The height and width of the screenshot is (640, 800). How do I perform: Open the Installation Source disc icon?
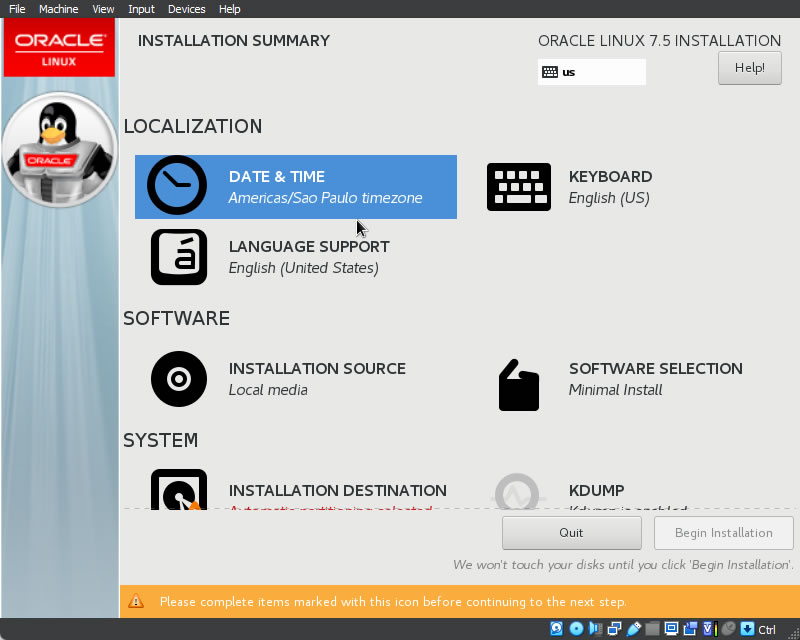pos(179,379)
